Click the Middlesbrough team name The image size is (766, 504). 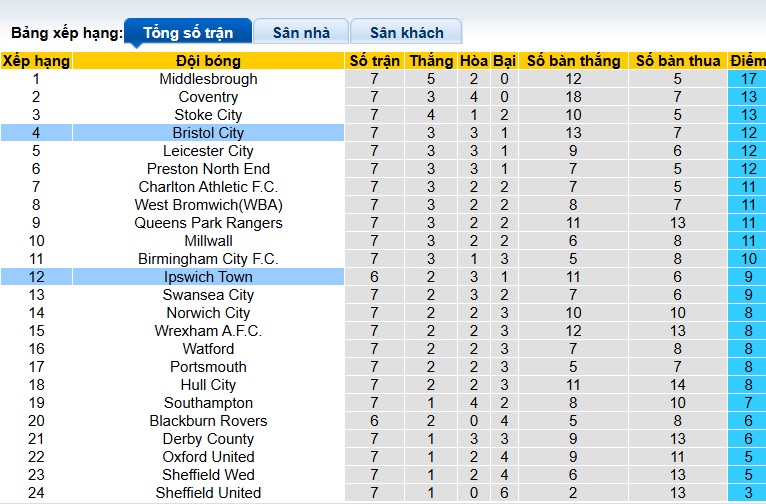coord(208,79)
